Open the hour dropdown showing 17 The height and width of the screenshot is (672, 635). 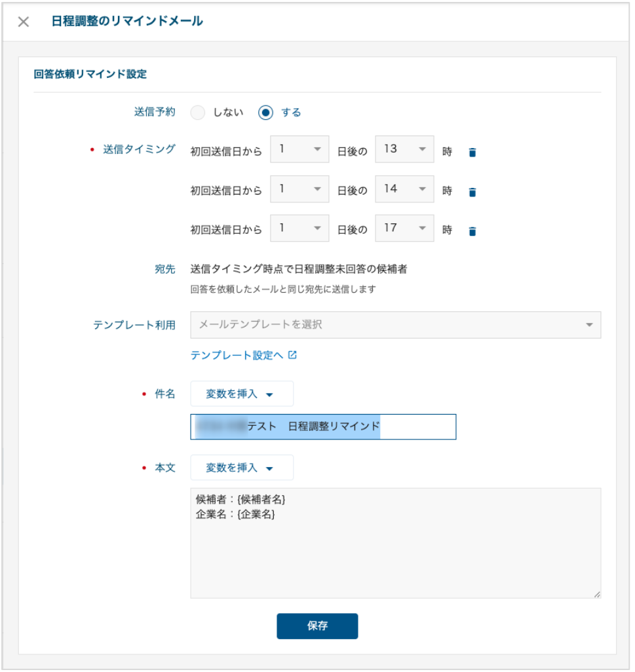pyautogui.click(x=404, y=229)
